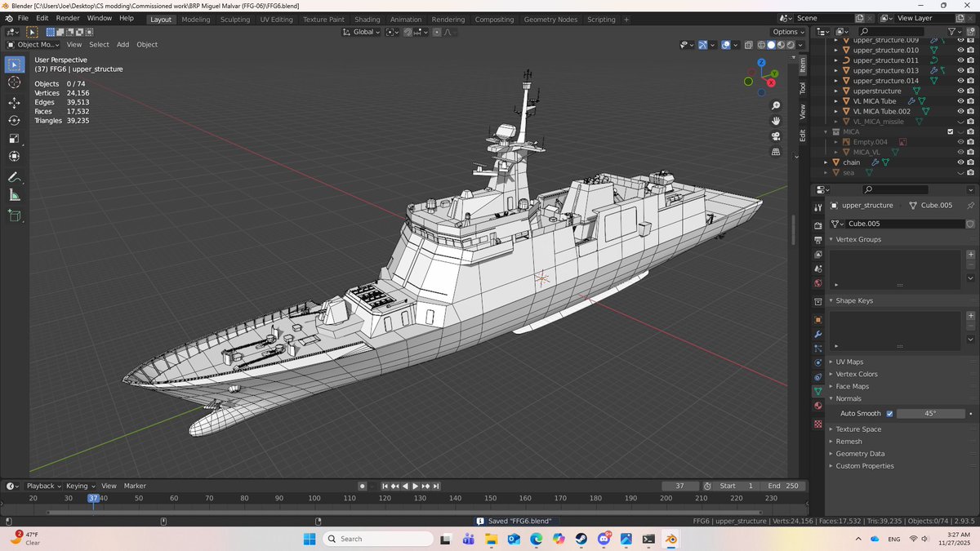The image size is (980, 551).
Task: Select the Measure tool
Action: coord(15,195)
